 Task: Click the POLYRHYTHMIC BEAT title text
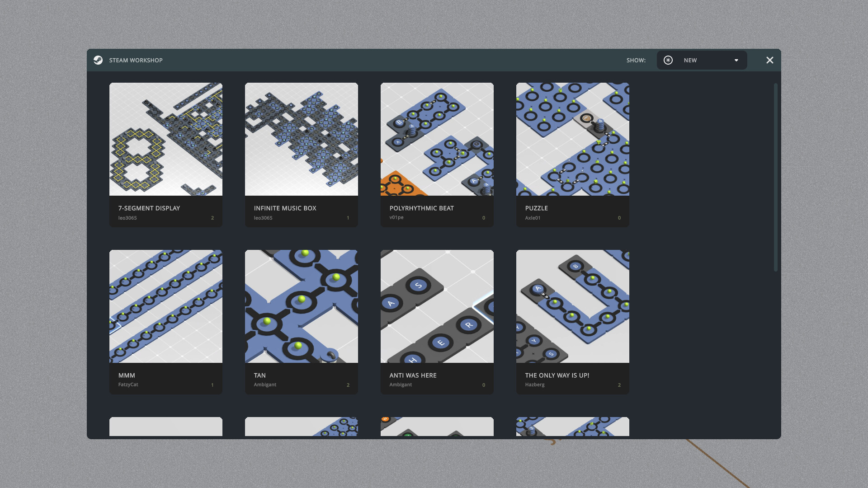point(421,208)
